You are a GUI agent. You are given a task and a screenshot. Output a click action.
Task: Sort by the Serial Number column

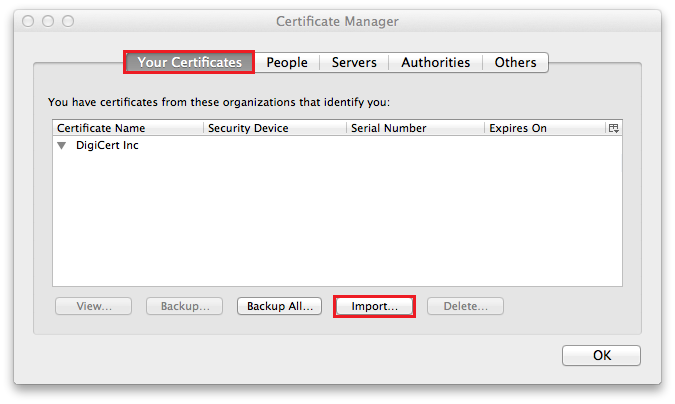415,128
